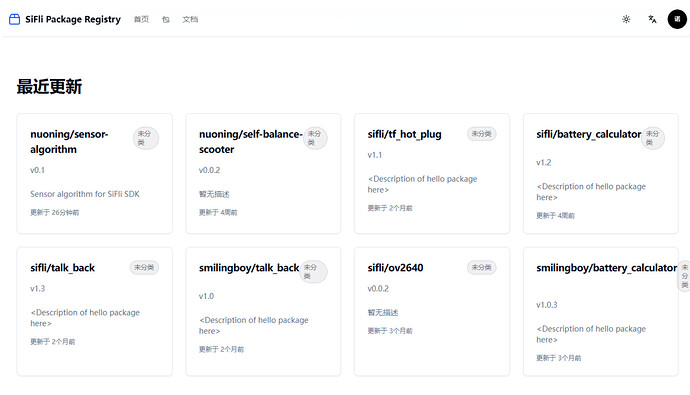The height and width of the screenshot is (395, 690).
Task: Click 更新于 3个月前 on sifli/ov2640 card
Action: pyautogui.click(x=390, y=331)
